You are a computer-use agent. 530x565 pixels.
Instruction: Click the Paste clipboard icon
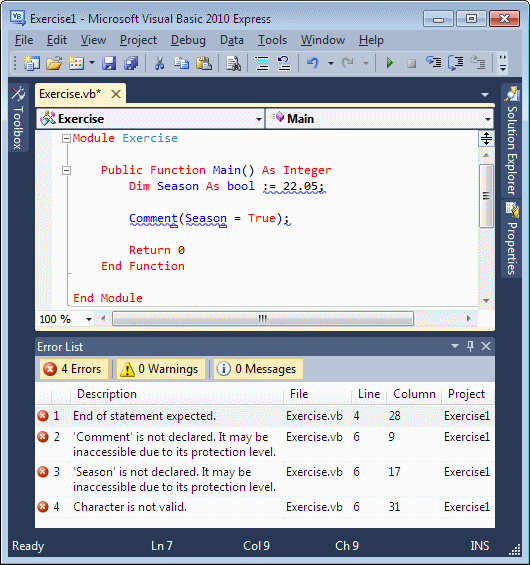pos(204,63)
